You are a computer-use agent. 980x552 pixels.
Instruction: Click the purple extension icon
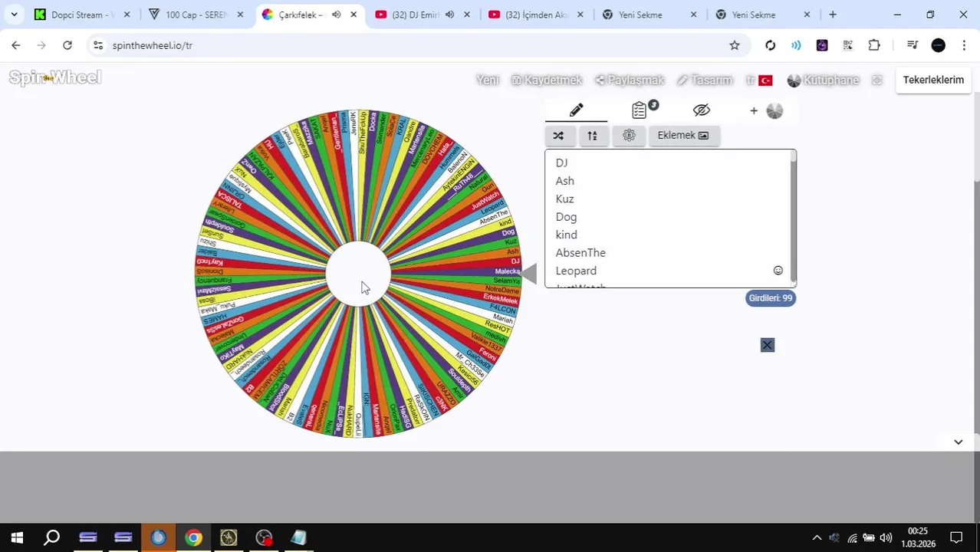click(822, 45)
